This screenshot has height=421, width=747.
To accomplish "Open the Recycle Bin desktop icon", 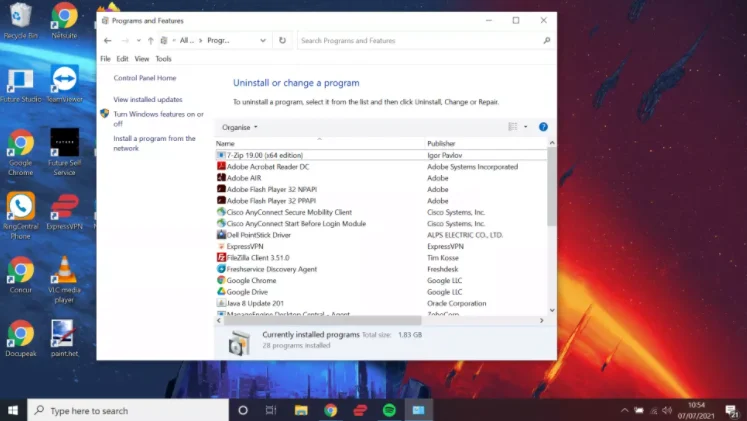I will coord(20,21).
